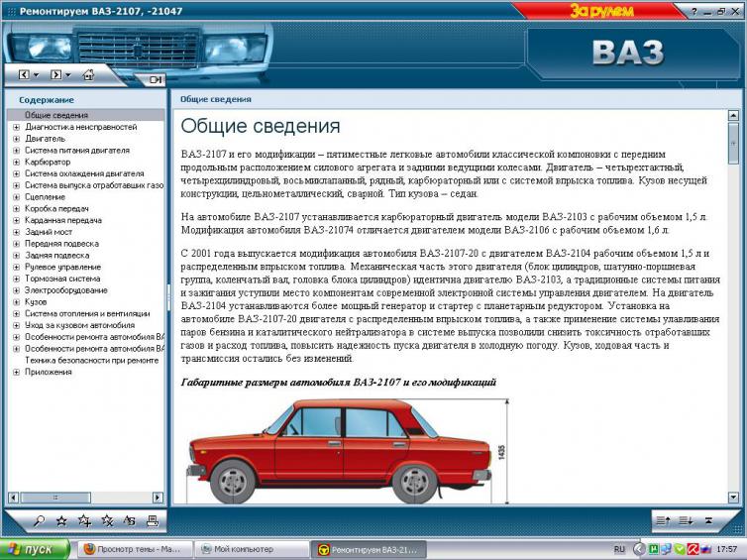Image resolution: width=747 pixels, height=560 pixels.
Task: Switch to Просмотр темы Firefox taskbar button
Action: pos(135,549)
